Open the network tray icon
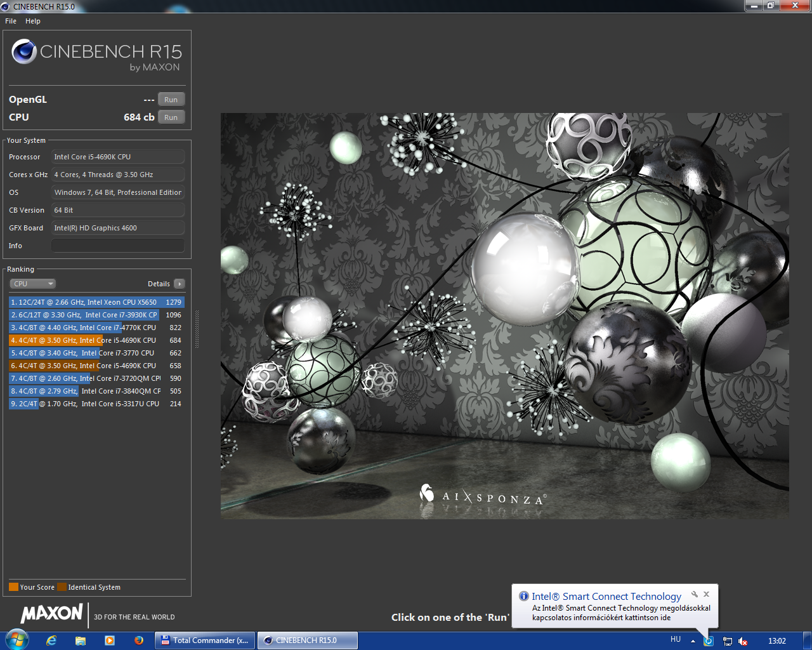Image resolution: width=812 pixels, height=650 pixels. pyautogui.click(x=728, y=641)
